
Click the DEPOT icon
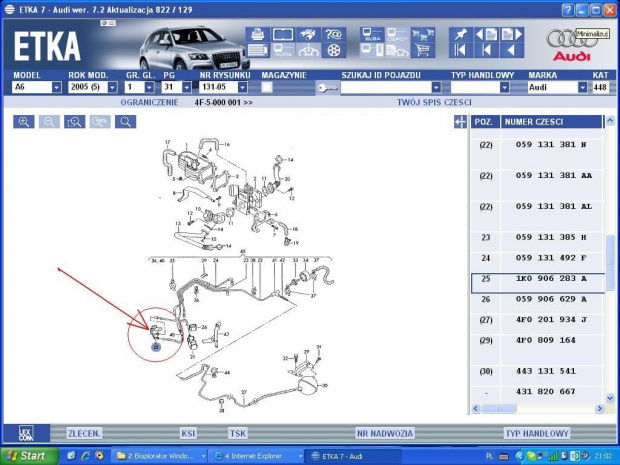tap(397, 34)
